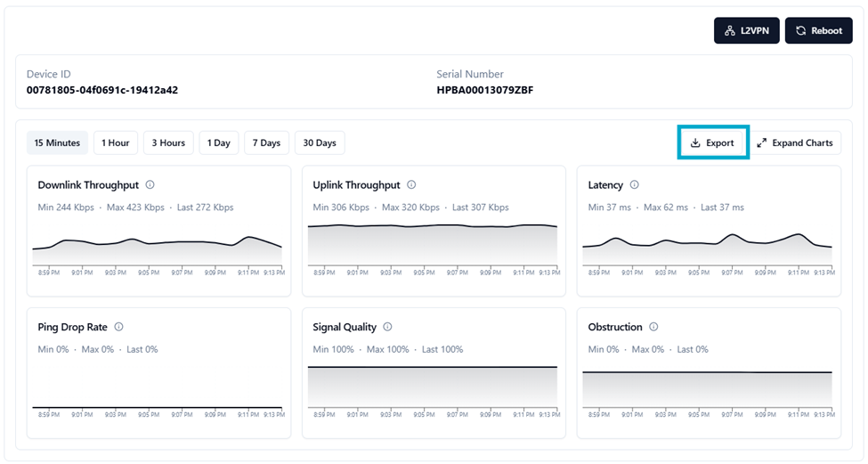Open the Latency info tooltip icon
Screen dimensions: 868x464
pos(635,185)
